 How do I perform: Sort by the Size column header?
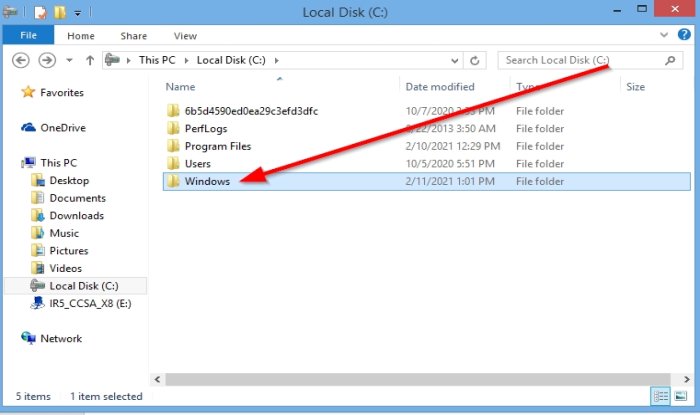(635, 87)
